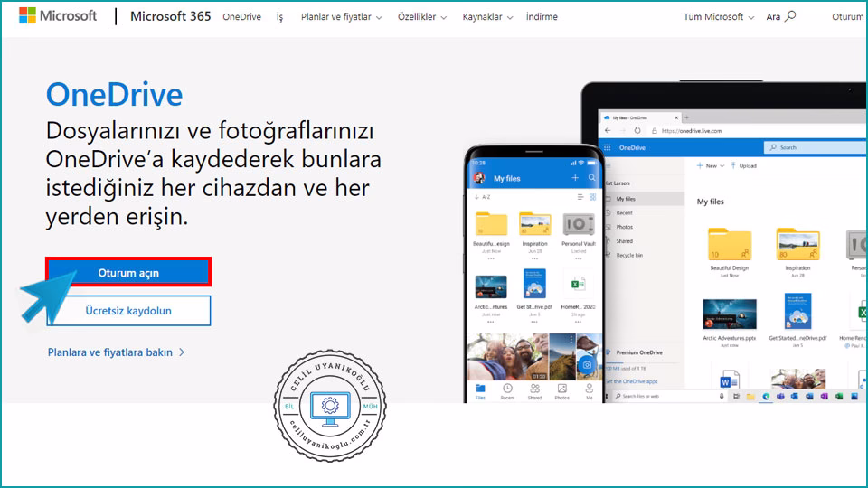Switch phone app to list view
Image resolution: width=868 pixels, height=488 pixels.
tap(580, 197)
